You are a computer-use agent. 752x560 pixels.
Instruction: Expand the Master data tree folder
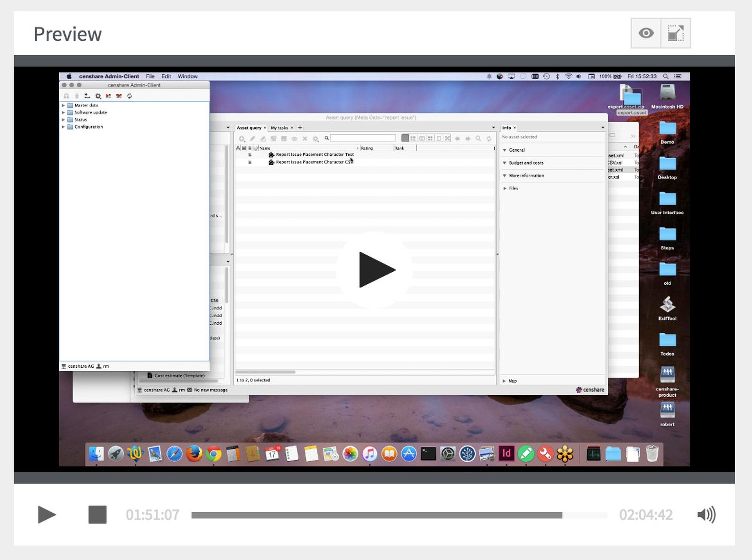click(63, 105)
